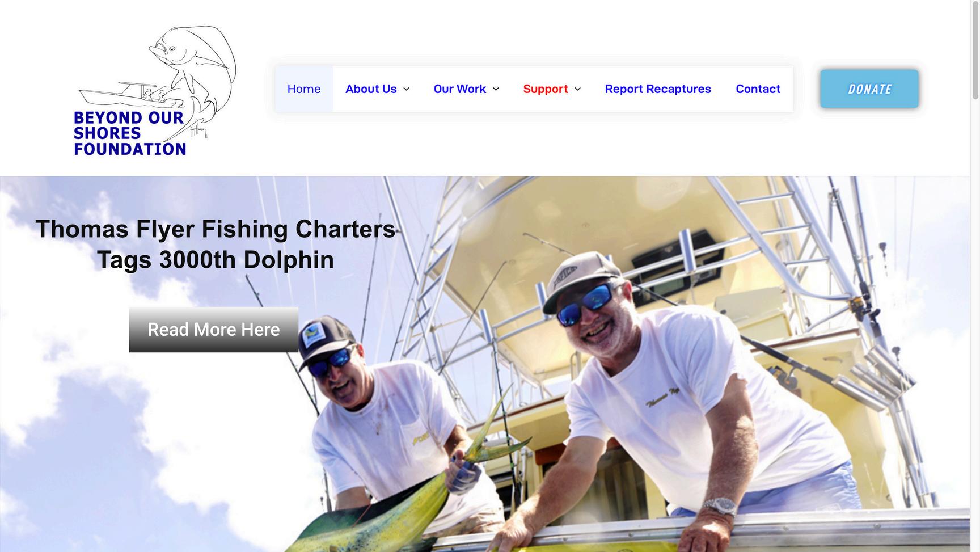980x552 pixels.
Task: Click the page vertical scrollbar thumb
Action: 975,50
